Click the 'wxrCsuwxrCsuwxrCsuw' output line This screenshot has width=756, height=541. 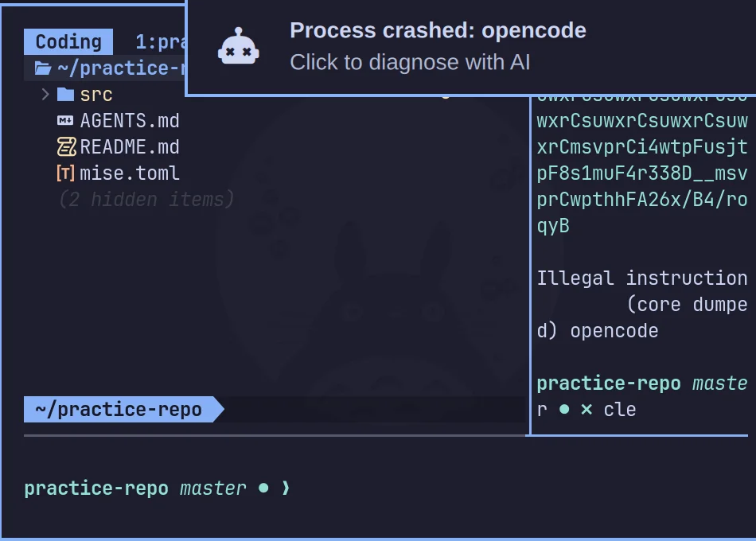pyautogui.click(x=642, y=121)
